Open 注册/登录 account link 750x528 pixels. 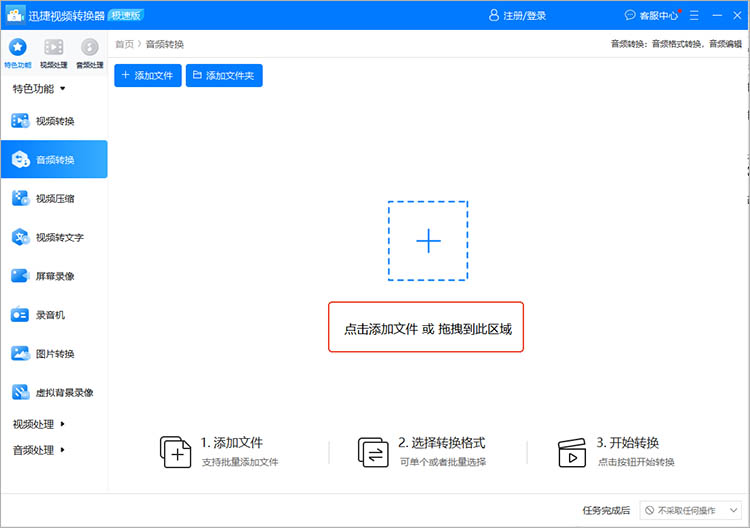pyautogui.click(x=517, y=16)
